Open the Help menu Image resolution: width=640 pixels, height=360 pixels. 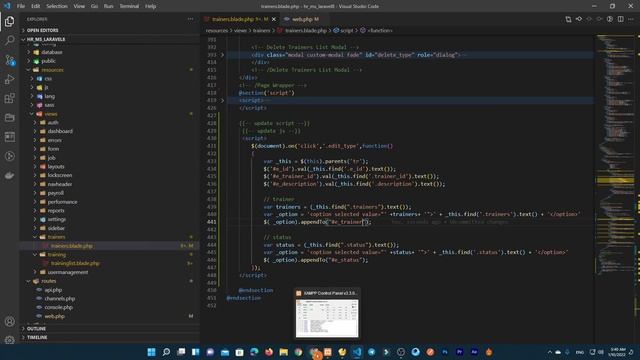[151, 6]
